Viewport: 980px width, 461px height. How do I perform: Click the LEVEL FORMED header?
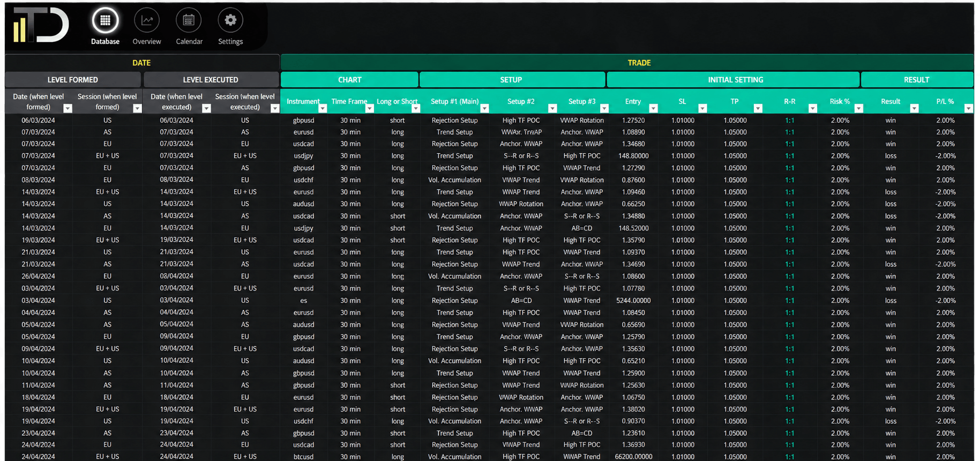(x=73, y=79)
